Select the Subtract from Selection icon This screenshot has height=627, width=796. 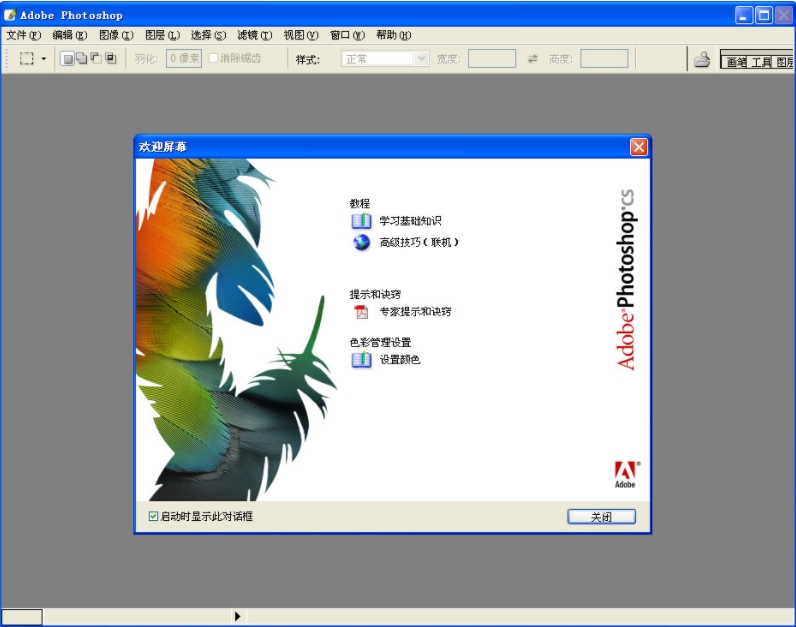tap(96, 59)
